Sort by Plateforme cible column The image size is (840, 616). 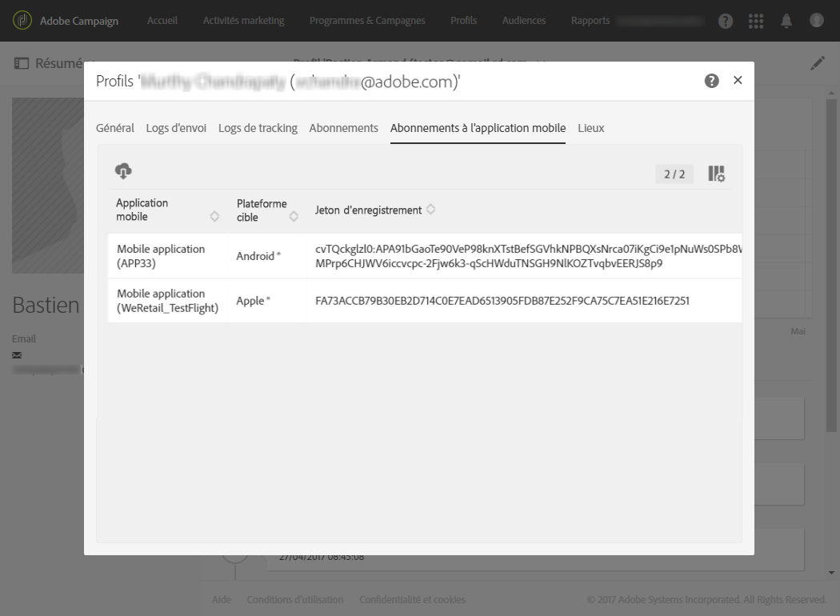[x=294, y=217]
